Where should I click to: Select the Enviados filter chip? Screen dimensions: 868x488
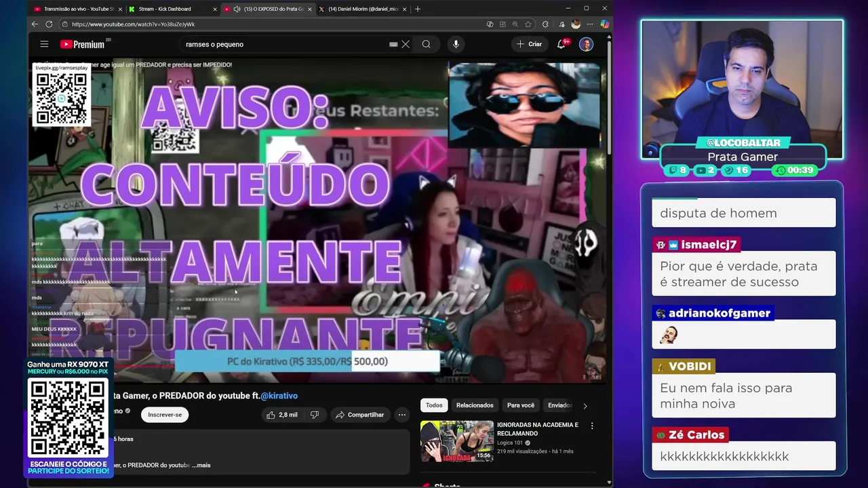pos(559,405)
